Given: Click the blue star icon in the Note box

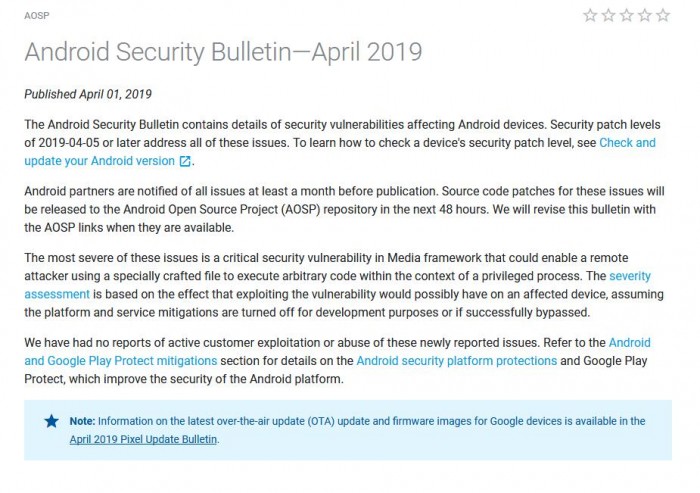Looking at the screenshot, I should point(51,421).
